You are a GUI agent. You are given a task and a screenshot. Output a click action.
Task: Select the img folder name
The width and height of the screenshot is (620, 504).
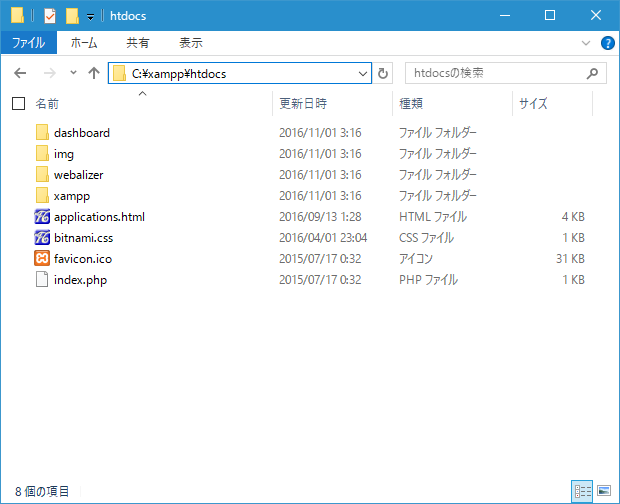pyautogui.click(x=64, y=154)
